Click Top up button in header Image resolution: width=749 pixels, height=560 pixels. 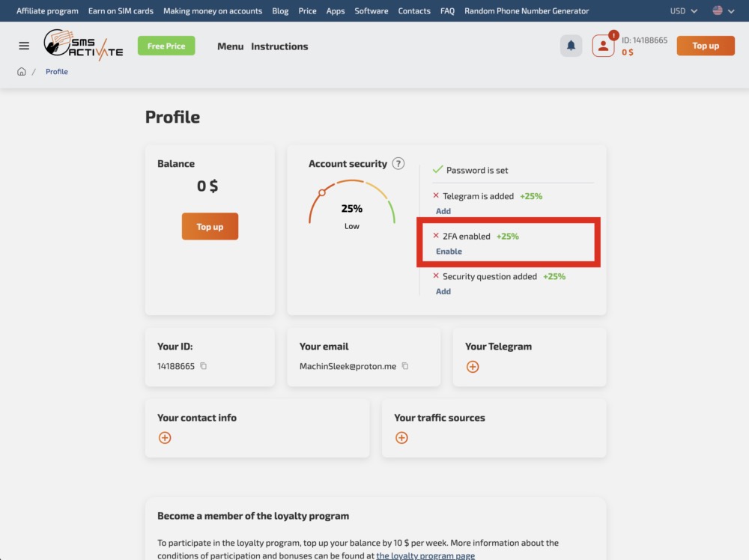pos(706,46)
